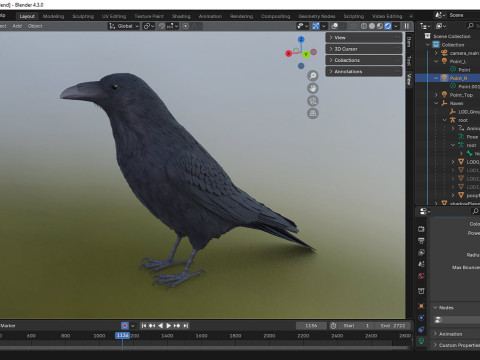Add workspace with the plus icon
The image size is (480, 360).
tap(411, 16)
